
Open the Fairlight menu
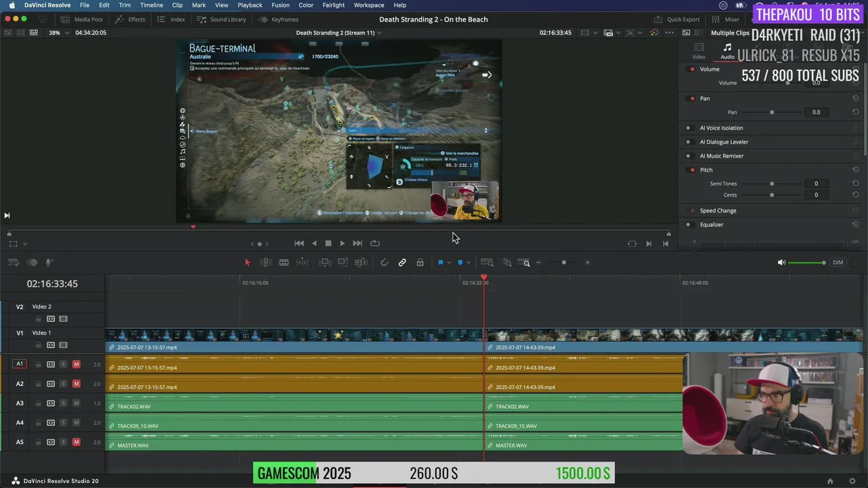(x=333, y=5)
